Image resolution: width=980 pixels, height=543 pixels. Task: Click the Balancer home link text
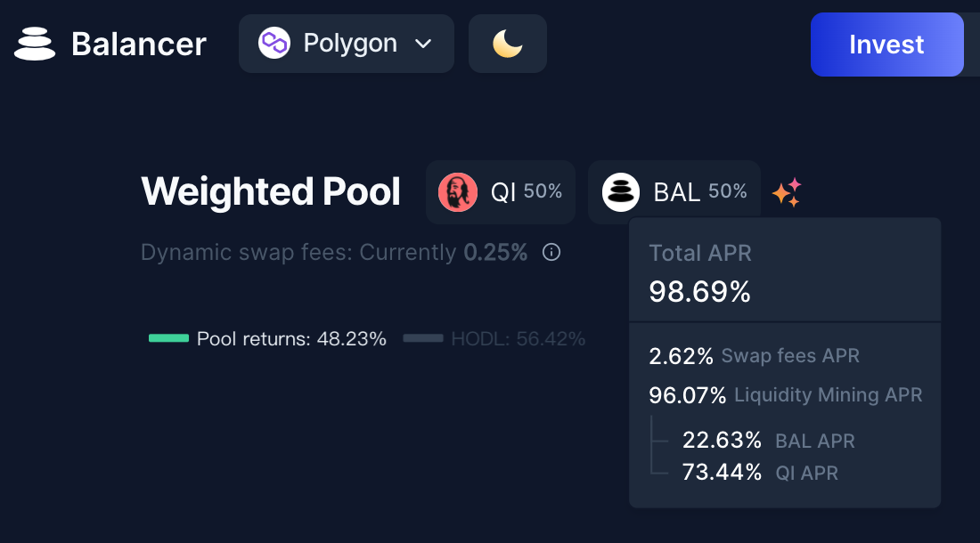pos(139,45)
